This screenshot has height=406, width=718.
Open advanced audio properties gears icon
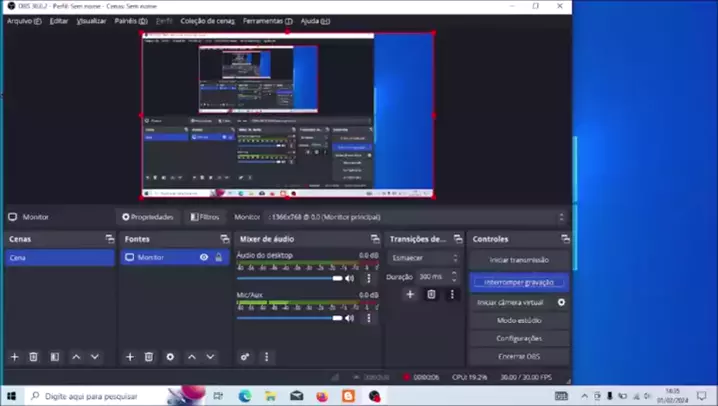point(245,357)
